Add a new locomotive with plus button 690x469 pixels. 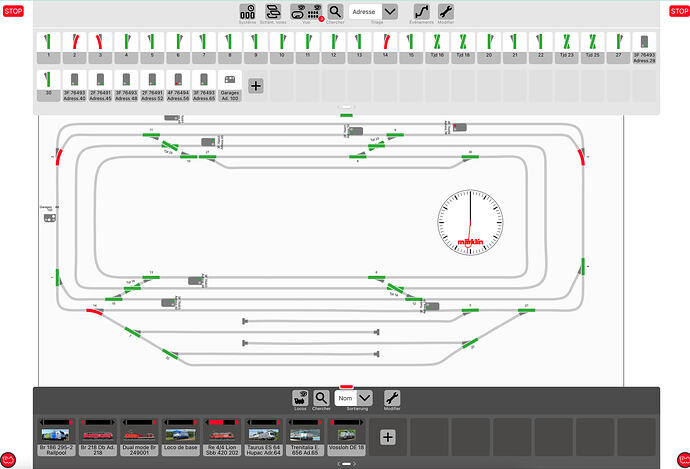[x=388, y=436]
